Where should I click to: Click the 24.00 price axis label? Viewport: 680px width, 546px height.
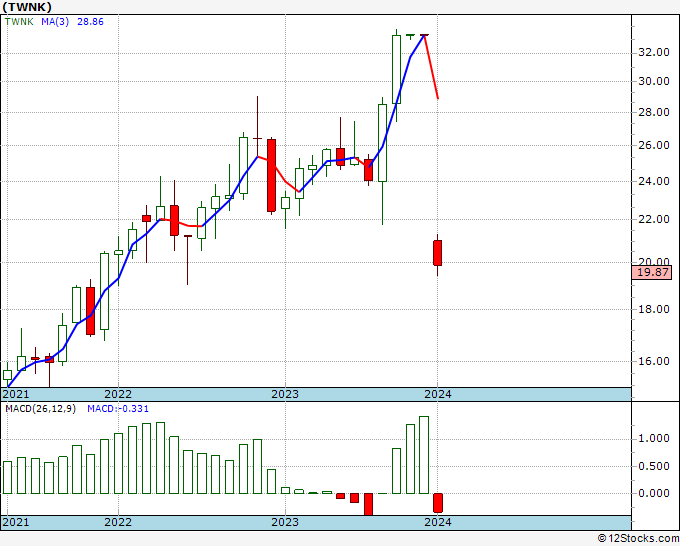[x=654, y=181]
